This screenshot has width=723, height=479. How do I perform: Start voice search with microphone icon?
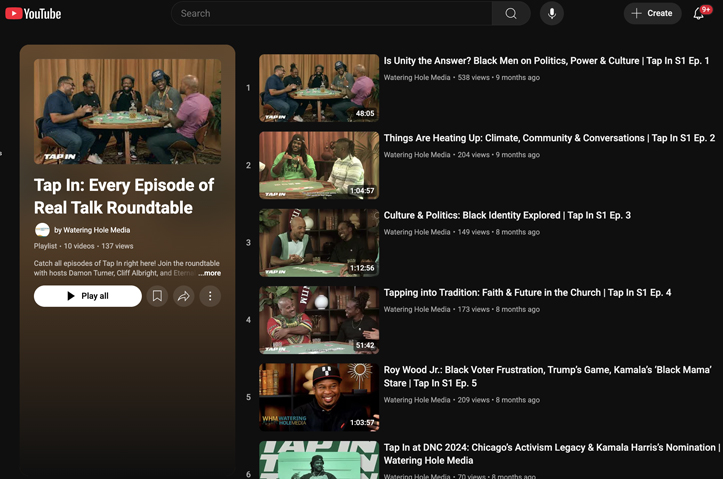point(551,13)
